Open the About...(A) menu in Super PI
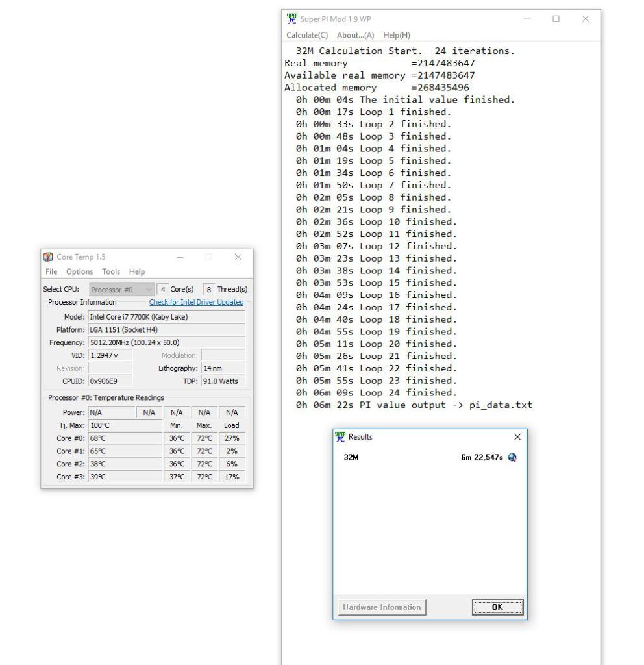 356,35
